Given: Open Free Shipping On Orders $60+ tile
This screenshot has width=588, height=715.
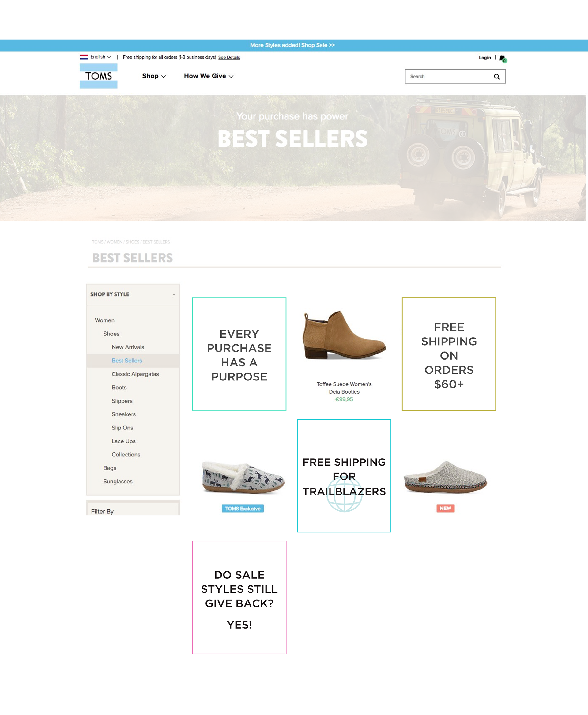Looking at the screenshot, I should tap(449, 354).
